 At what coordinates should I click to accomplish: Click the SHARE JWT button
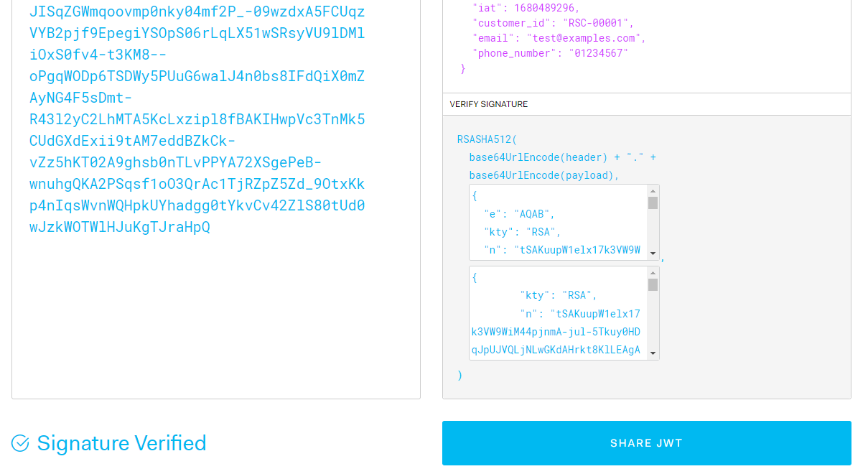tap(646, 443)
